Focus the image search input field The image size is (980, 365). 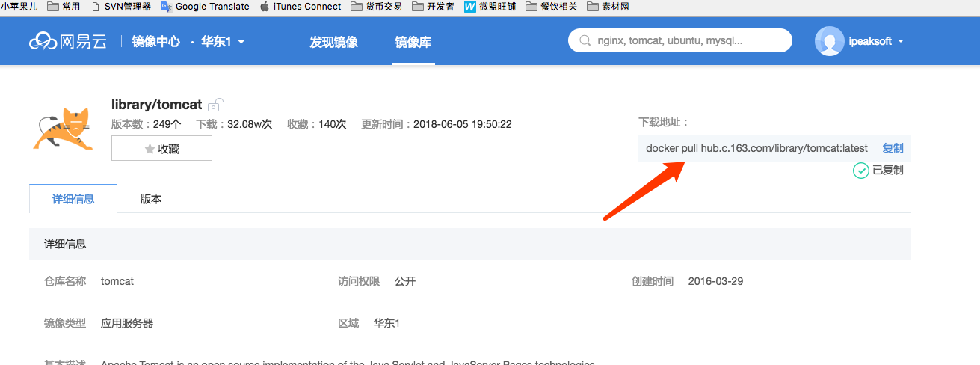click(x=680, y=40)
